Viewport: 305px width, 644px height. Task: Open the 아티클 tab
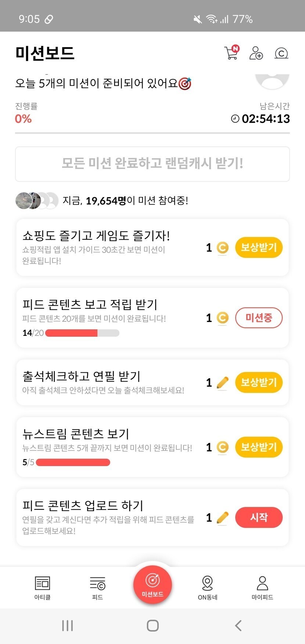tap(42, 587)
